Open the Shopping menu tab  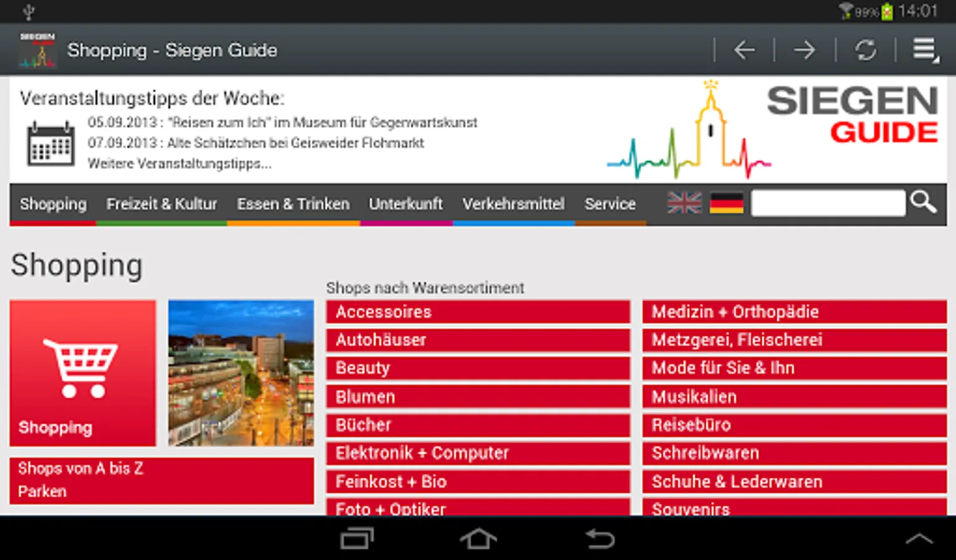click(53, 204)
